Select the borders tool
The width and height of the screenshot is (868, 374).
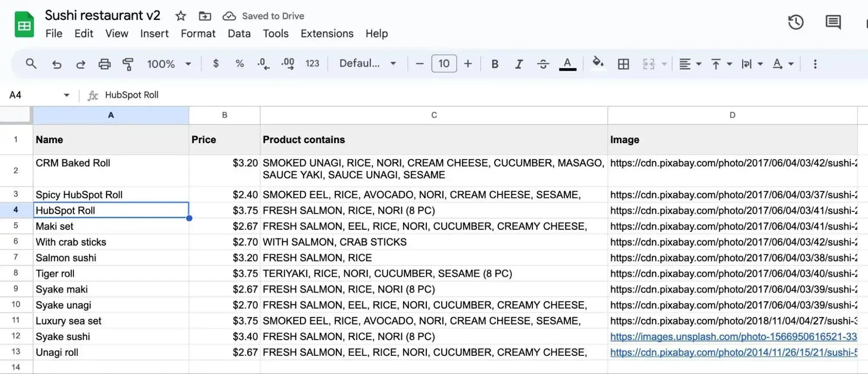pos(623,63)
